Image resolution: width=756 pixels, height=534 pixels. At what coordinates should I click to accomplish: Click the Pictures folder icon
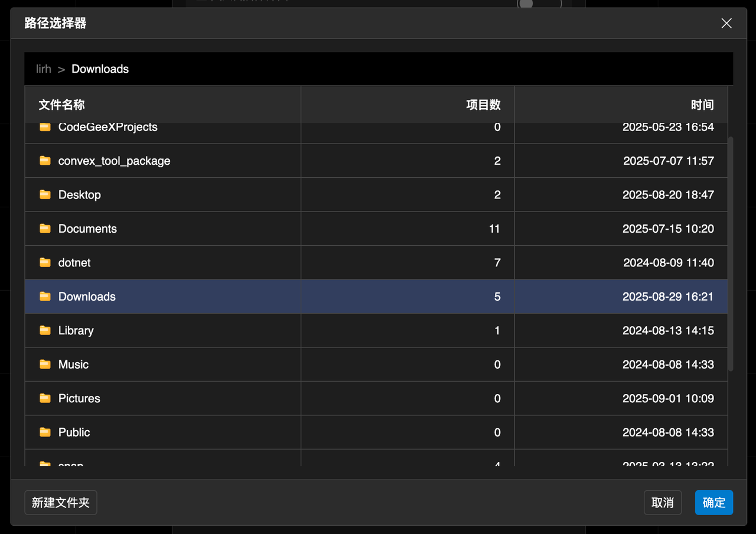[45, 399]
